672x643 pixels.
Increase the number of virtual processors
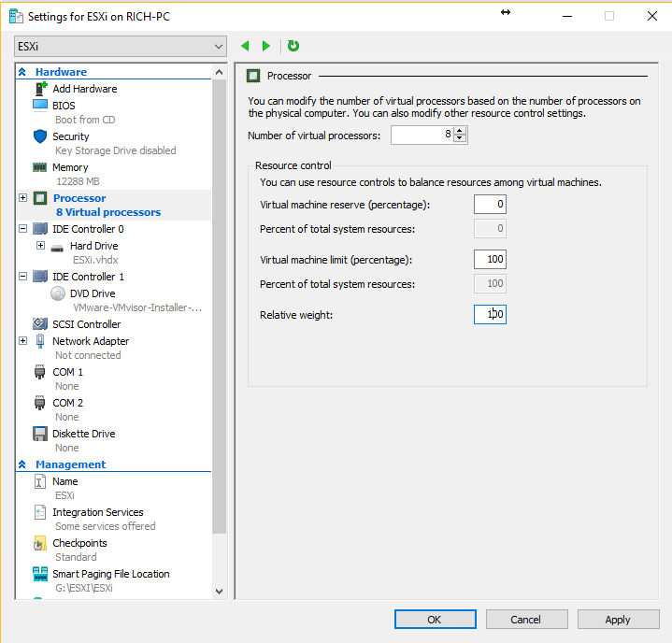point(460,131)
